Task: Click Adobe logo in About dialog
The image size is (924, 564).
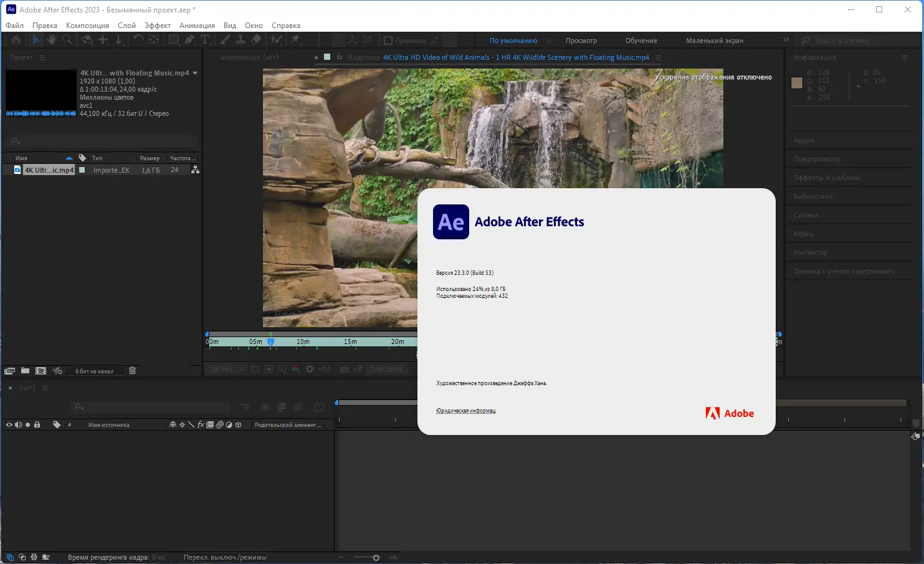Action: point(730,413)
